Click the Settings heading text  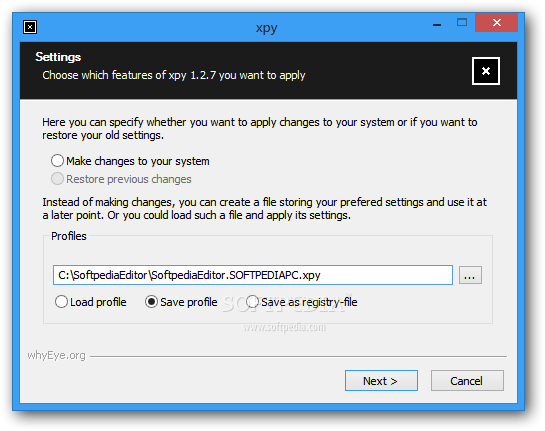point(58,57)
